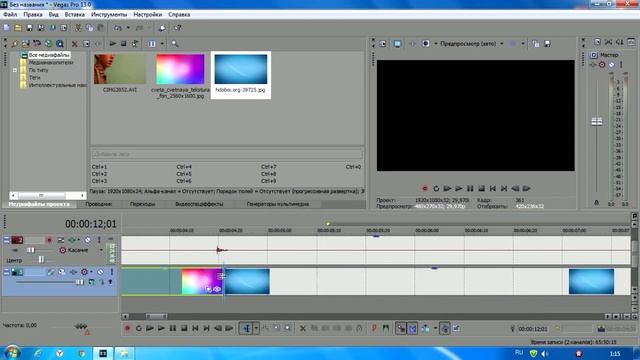Save the project with the floppy icon
Screen dimensions: 640x360
tap(29, 28)
